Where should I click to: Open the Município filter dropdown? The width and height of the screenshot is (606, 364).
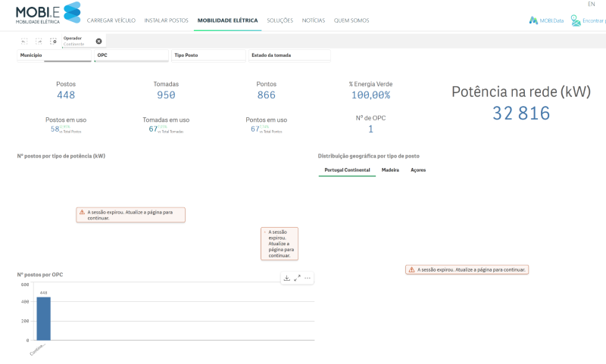tap(54, 55)
